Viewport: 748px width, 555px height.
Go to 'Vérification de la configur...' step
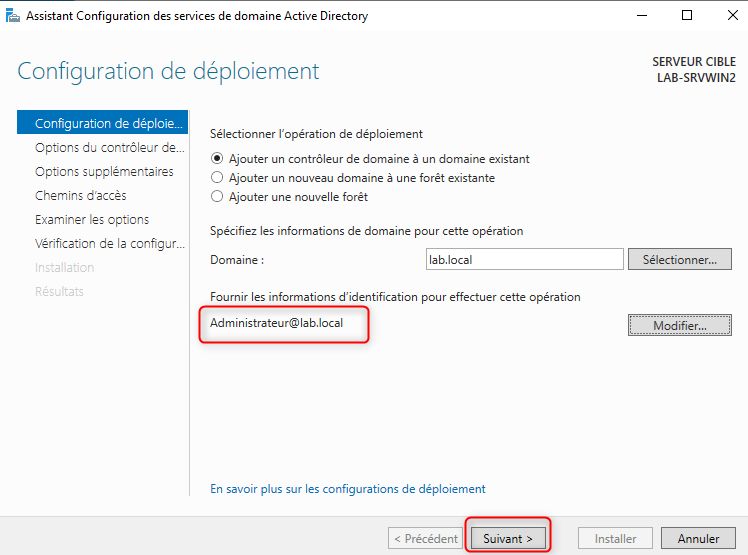point(110,243)
